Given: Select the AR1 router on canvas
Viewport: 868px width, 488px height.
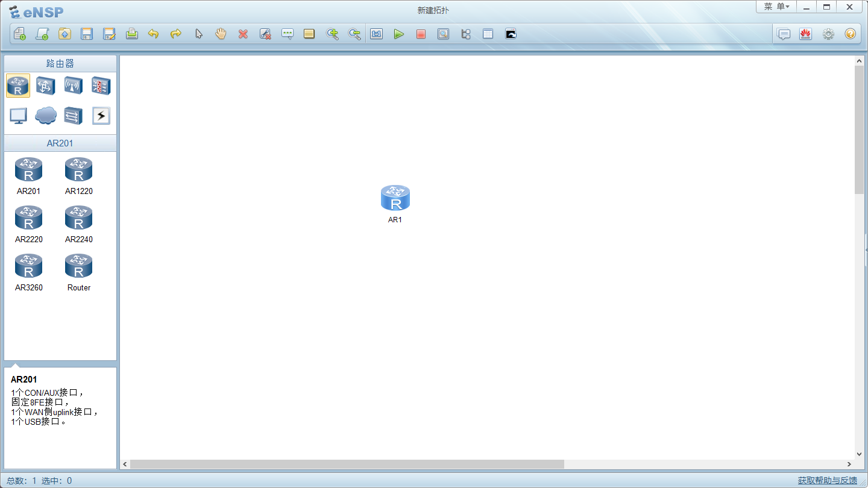Looking at the screenshot, I should click(x=395, y=198).
